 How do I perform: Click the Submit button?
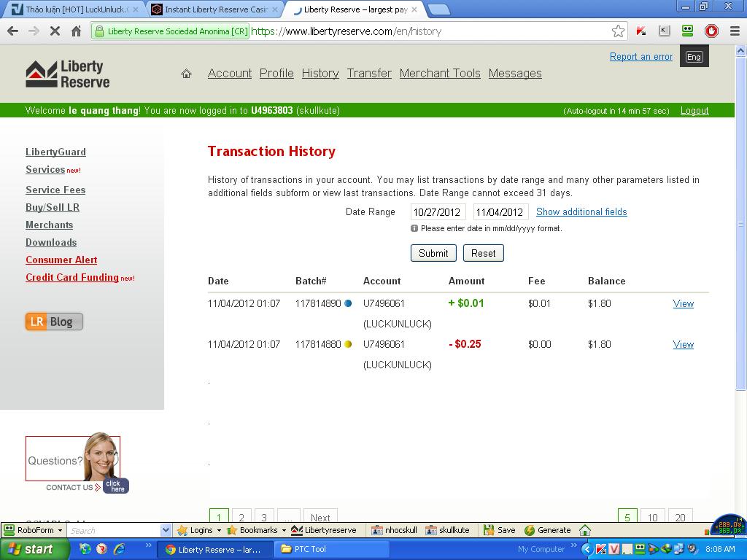point(433,253)
